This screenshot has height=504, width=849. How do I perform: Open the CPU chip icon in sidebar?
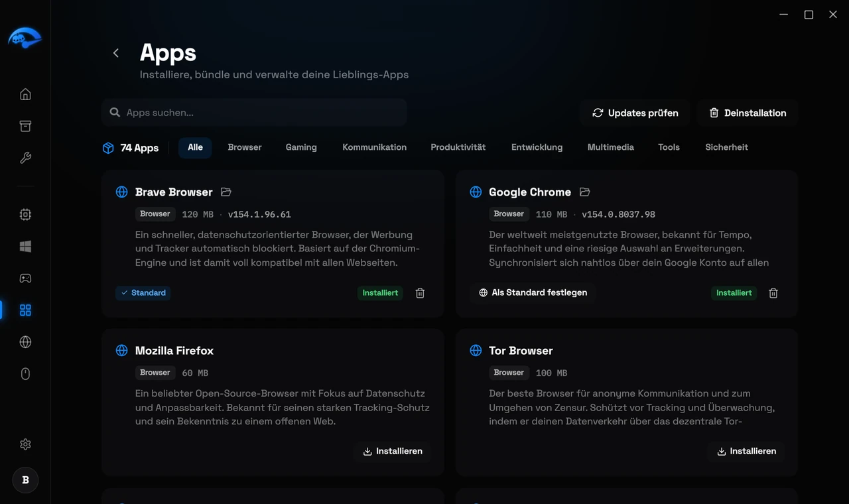pyautogui.click(x=25, y=215)
